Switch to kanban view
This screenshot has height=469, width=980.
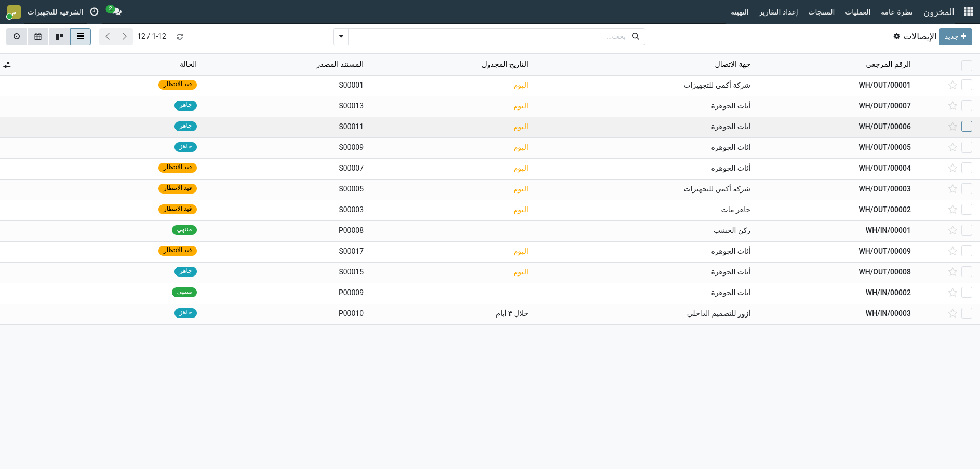pos(59,36)
